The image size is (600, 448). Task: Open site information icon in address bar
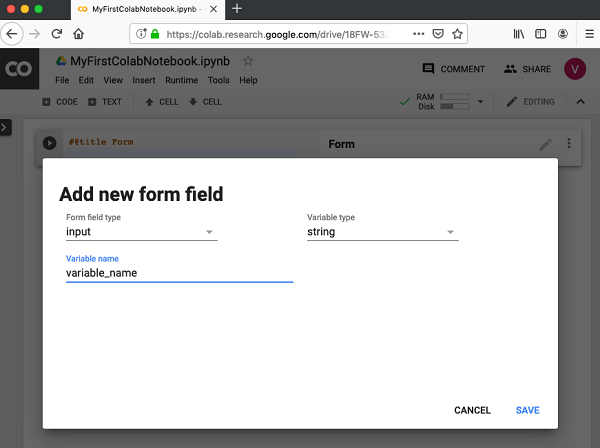point(141,34)
